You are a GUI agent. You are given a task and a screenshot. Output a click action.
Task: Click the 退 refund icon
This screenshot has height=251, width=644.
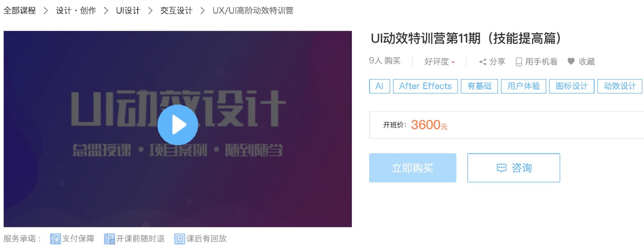(109, 239)
